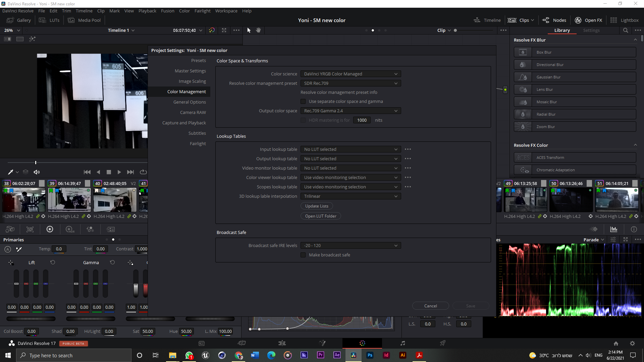Go to the Deliver page rocket icon
The image size is (644, 362).
pyautogui.click(x=443, y=343)
